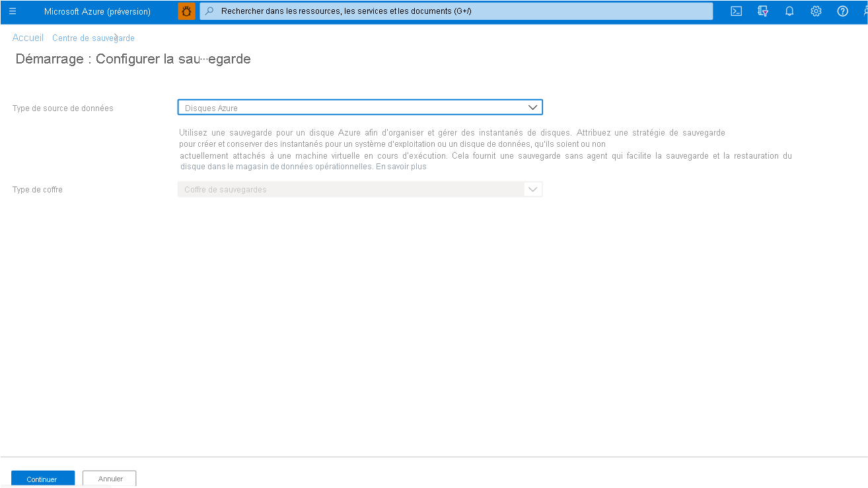Image resolution: width=868 pixels, height=488 pixels.
Task: Go to Centre de sauvegarde breadcrumb
Action: pos(93,38)
